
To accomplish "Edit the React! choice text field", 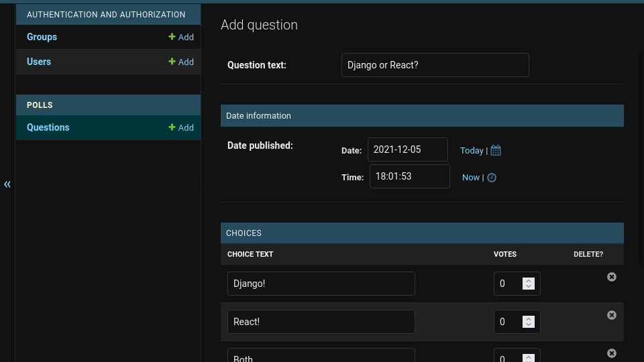I will click(321, 322).
